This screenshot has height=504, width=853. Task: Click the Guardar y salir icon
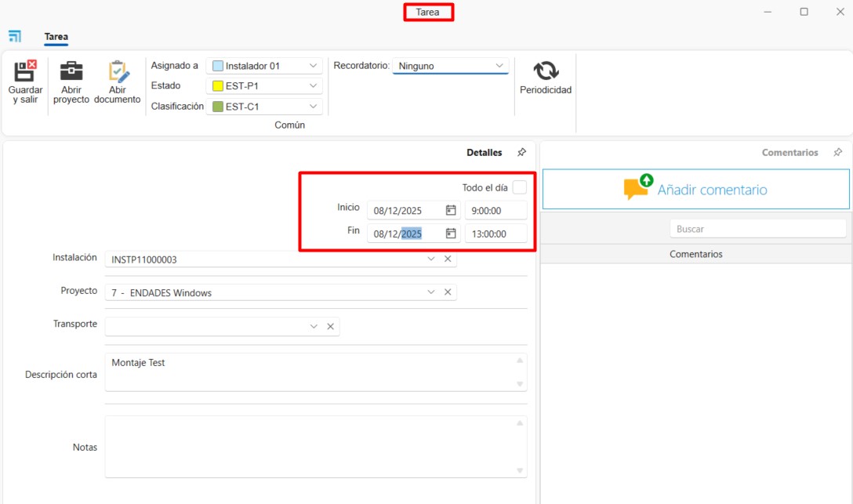coord(26,71)
